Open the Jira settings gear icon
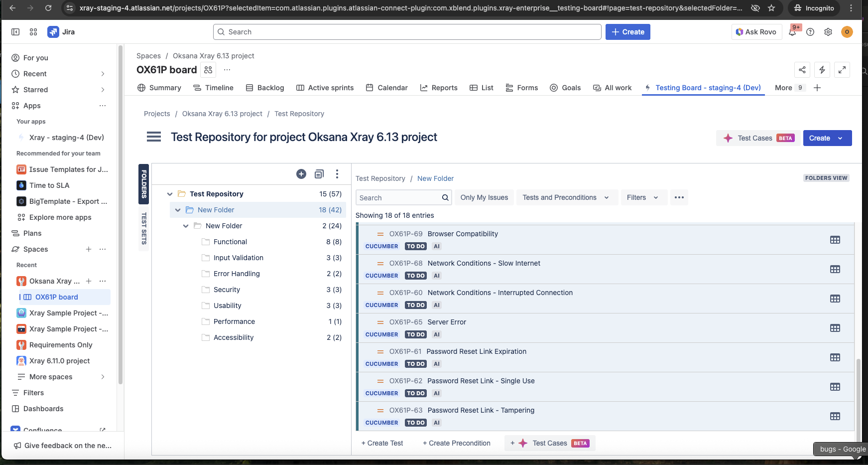Viewport: 868px width, 465px height. pyautogui.click(x=828, y=32)
